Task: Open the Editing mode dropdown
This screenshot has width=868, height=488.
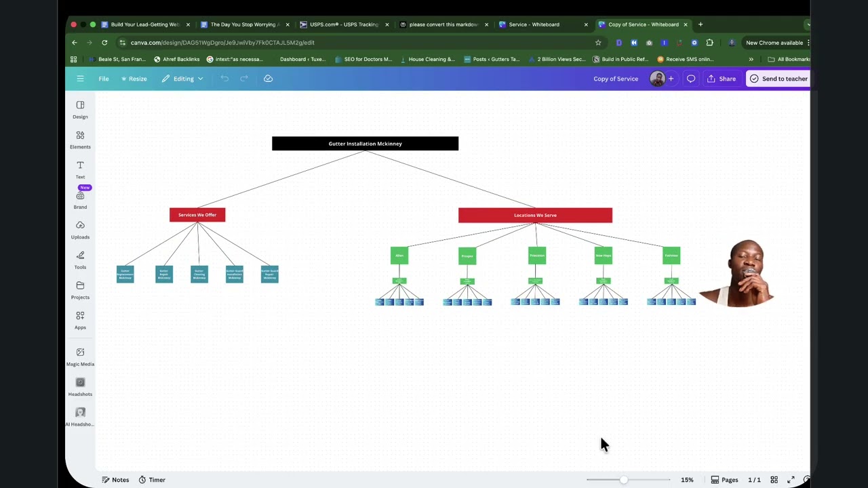Action: point(182,79)
